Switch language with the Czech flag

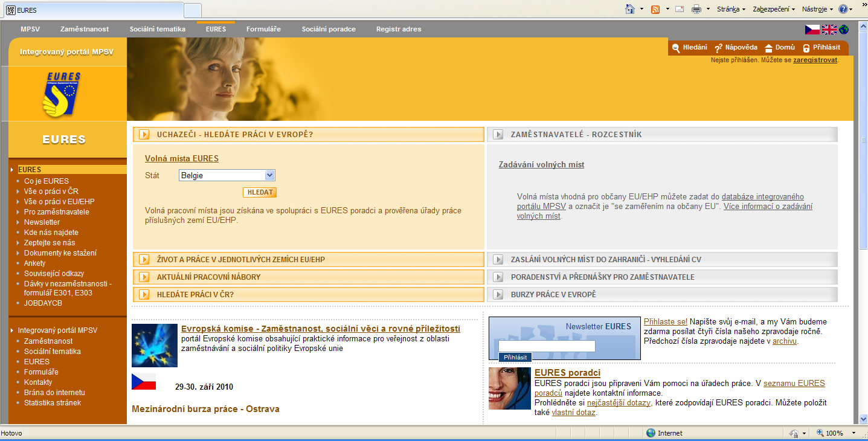(812, 30)
